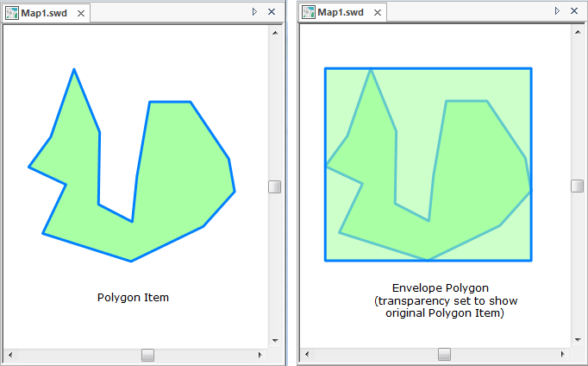Close the Map1.swd tab in left window
Viewport: 588px width, 366px height.
coord(81,14)
